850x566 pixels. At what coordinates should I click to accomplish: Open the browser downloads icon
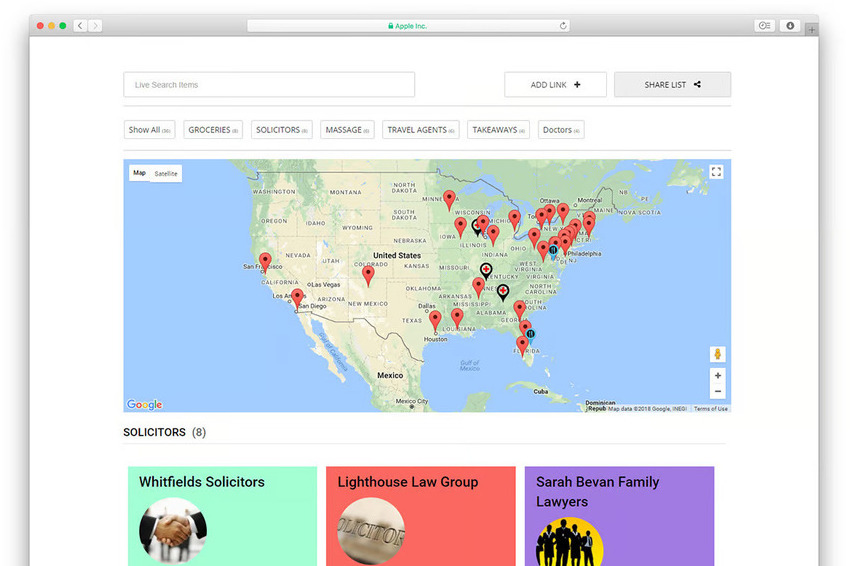pyautogui.click(x=790, y=25)
